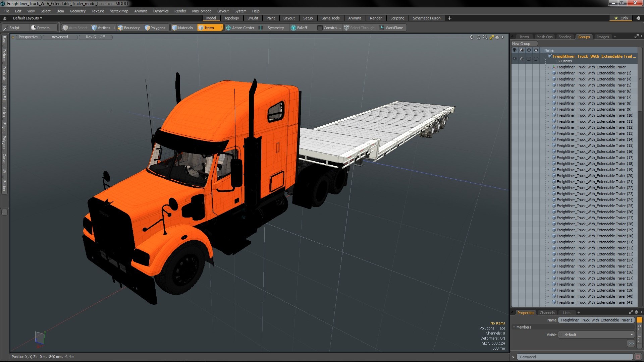
Task: Click the render camera column header icon
Action: [522, 50]
